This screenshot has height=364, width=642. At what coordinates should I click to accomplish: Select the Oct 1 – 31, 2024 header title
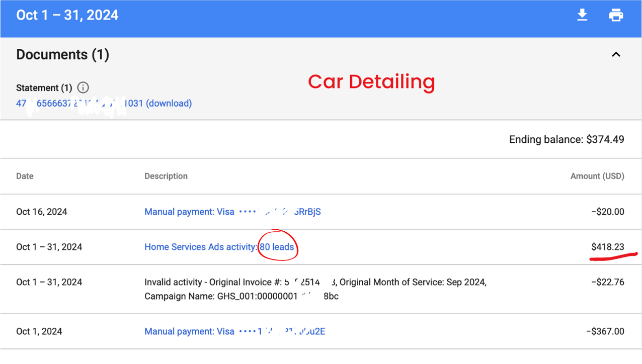67,15
